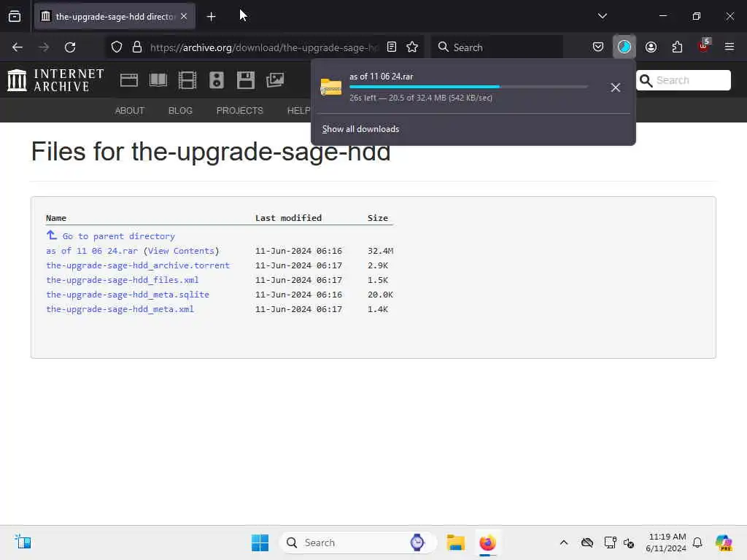Click the archive.org URL address field
Image resolution: width=747 pixels, height=560 pixels.
click(263, 47)
